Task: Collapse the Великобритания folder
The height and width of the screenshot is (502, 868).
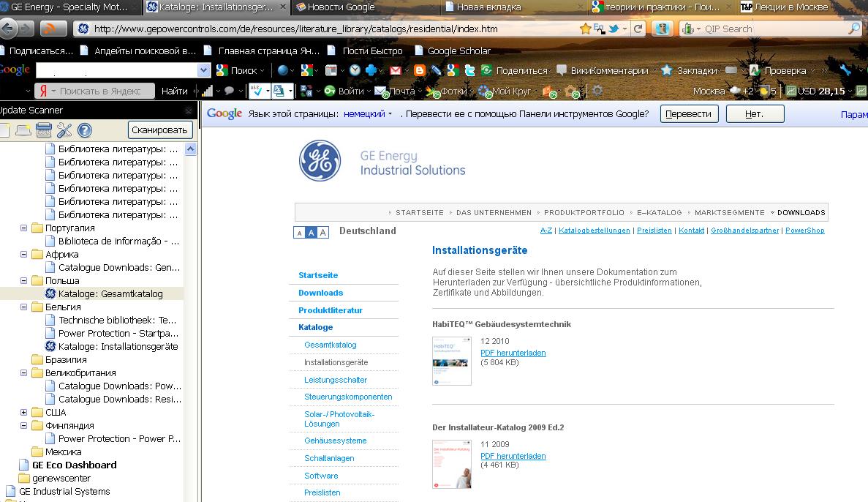Action: pyautogui.click(x=24, y=373)
